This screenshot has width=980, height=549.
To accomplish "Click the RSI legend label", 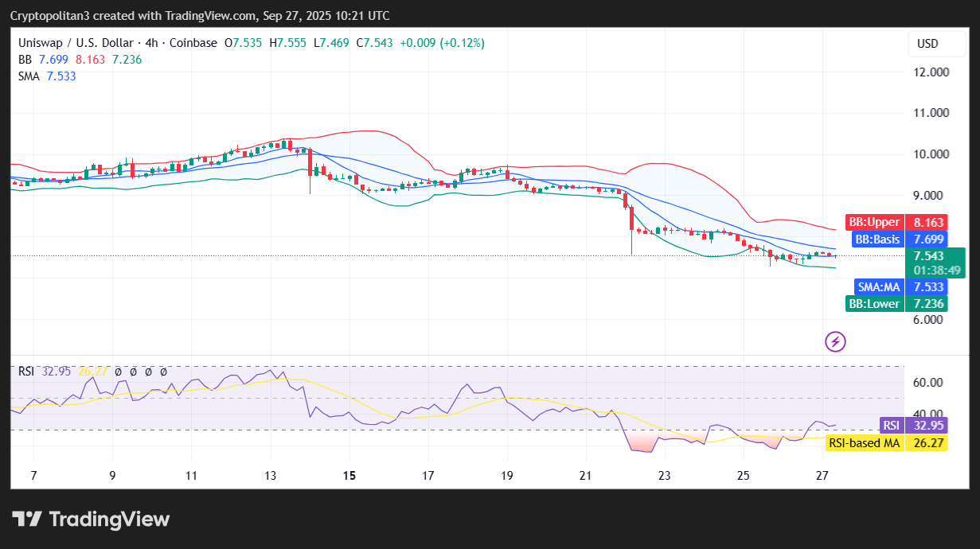I will coord(25,372).
